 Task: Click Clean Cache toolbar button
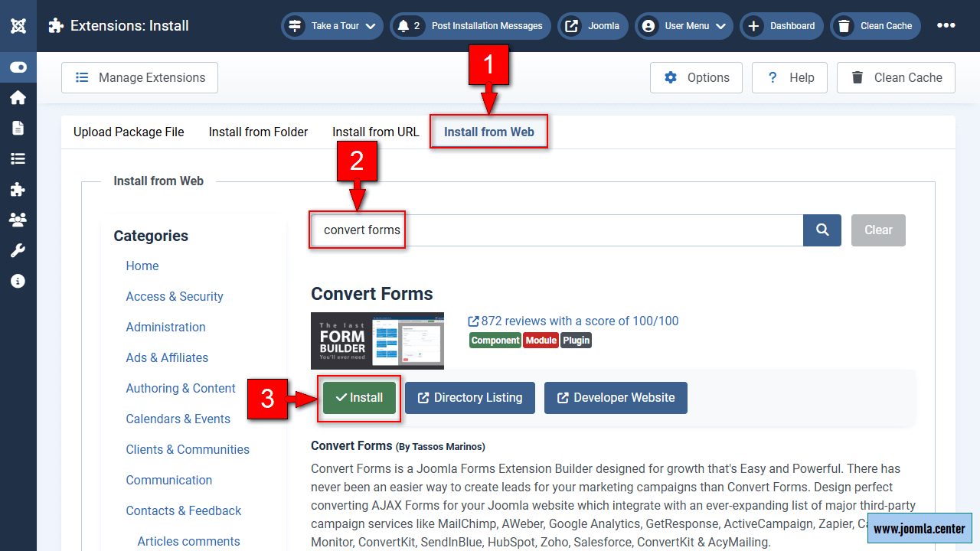(x=896, y=77)
